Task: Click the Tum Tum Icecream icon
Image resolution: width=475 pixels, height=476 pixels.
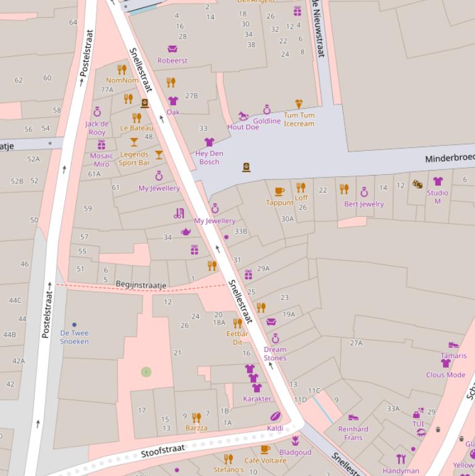Action: [x=299, y=104]
